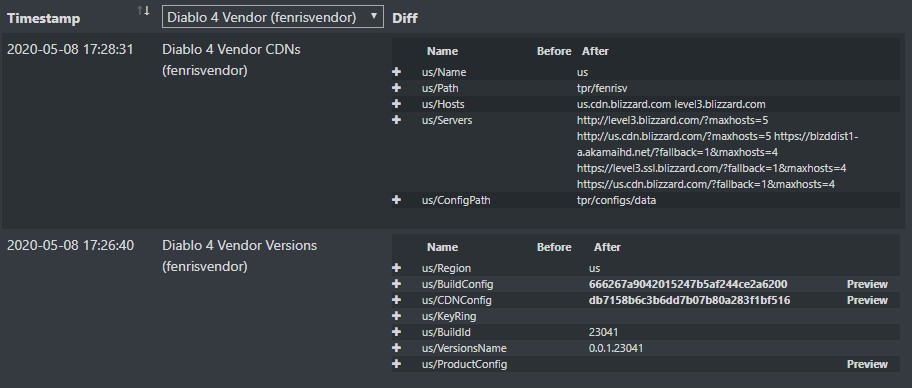
Task: Click the plus icon beside us/BuildConfig
Action: pos(397,284)
